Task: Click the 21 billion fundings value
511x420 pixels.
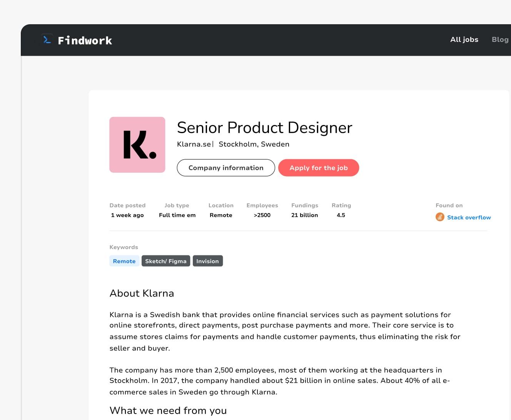Action: click(304, 215)
